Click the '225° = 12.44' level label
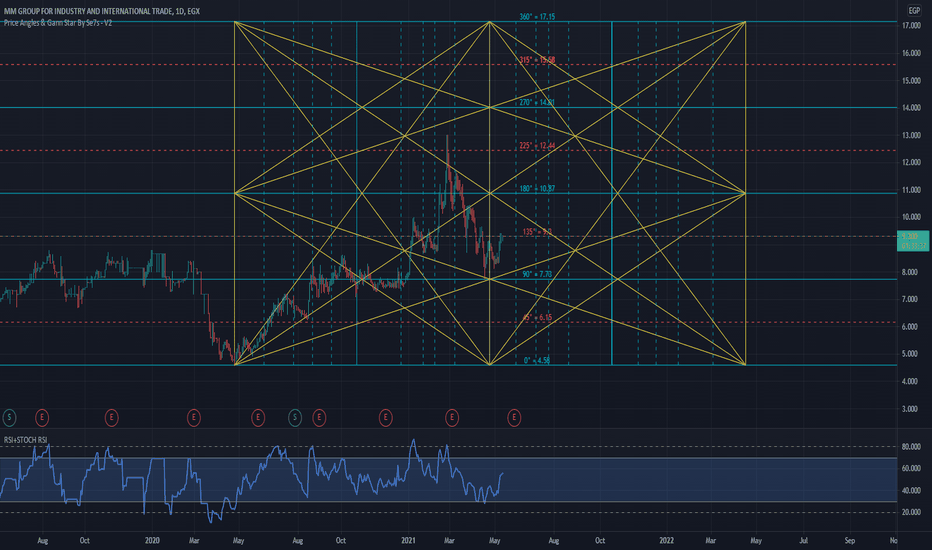Screen dimensions: 932x550 coord(537,146)
